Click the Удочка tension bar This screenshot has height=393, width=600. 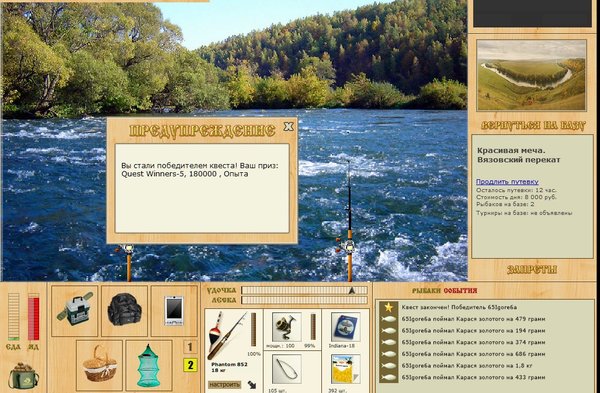[304, 290]
